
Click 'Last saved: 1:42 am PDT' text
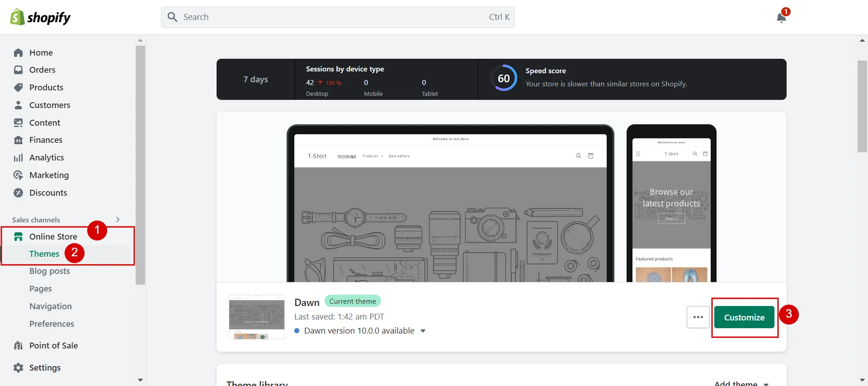click(339, 317)
